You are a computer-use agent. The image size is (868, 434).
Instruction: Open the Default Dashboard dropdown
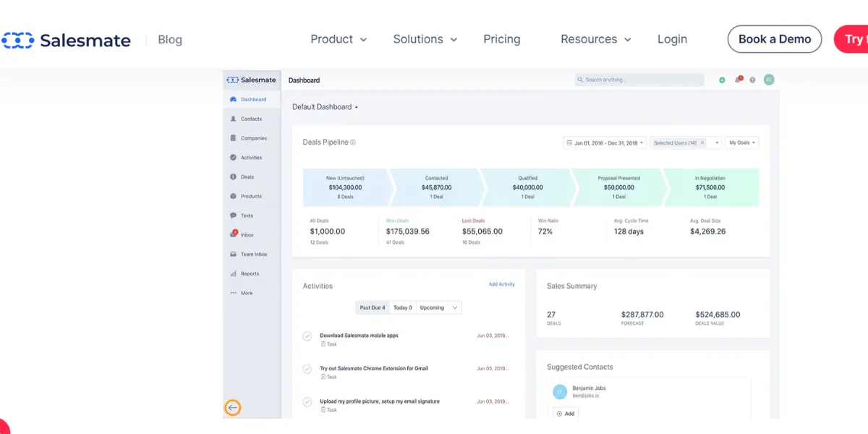pos(325,107)
